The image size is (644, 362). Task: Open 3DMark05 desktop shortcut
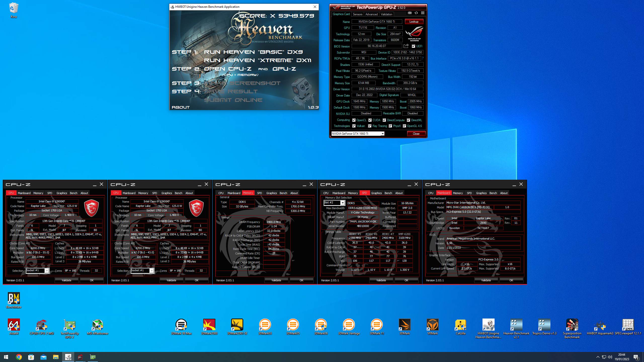[x=293, y=327]
